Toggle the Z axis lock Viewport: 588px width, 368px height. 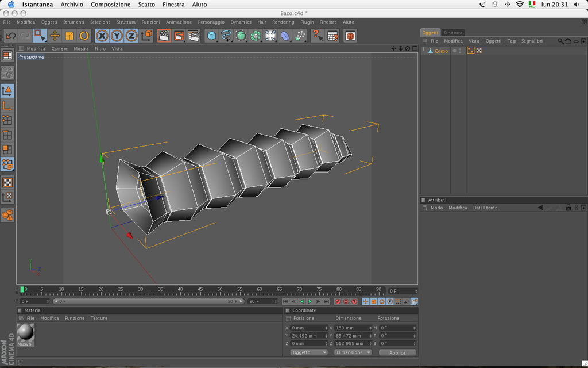click(x=131, y=36)
